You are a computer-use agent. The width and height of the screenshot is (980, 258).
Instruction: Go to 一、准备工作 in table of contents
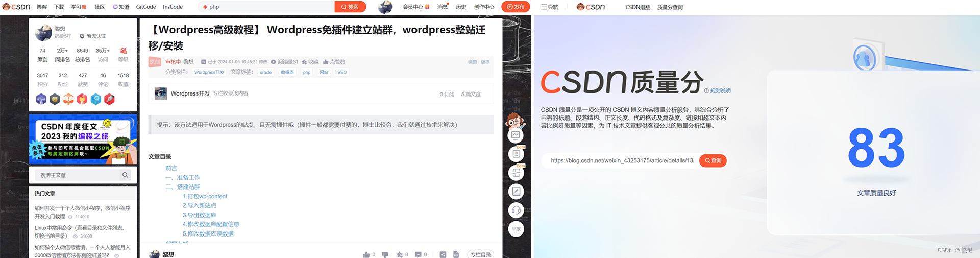point(183,177)
